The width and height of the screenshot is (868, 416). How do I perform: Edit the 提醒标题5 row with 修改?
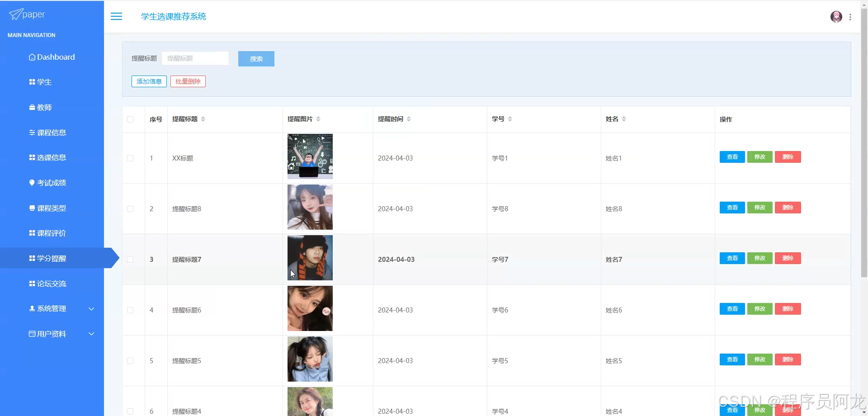coord(760,359)
